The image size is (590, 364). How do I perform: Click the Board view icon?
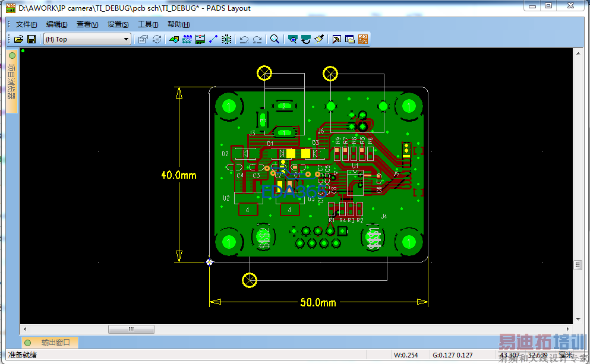292,39
